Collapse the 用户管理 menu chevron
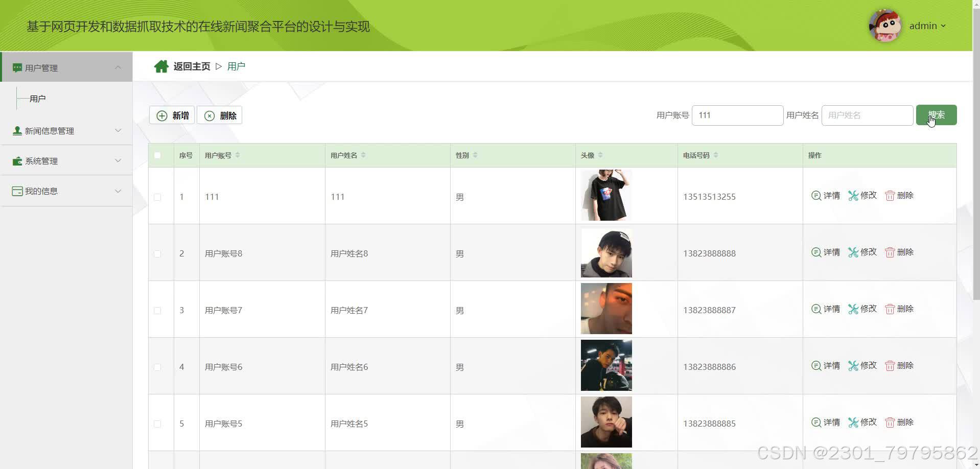 pyautogui.click(x=118, y=67)
